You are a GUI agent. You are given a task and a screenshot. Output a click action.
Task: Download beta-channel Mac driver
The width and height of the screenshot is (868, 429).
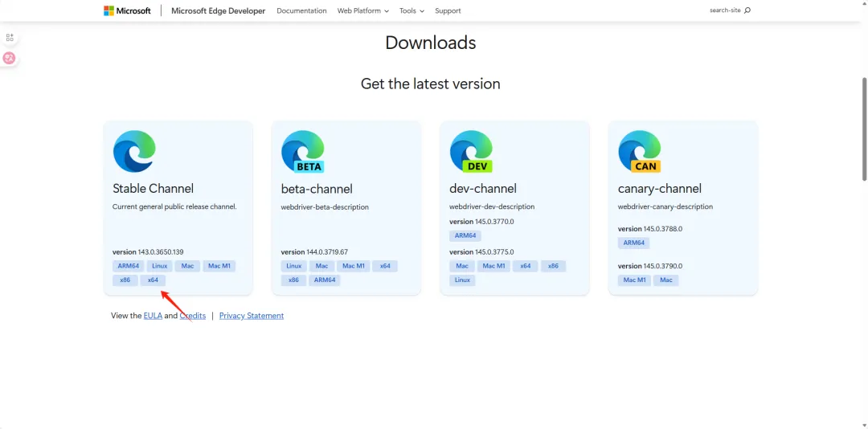pos(321,266)
